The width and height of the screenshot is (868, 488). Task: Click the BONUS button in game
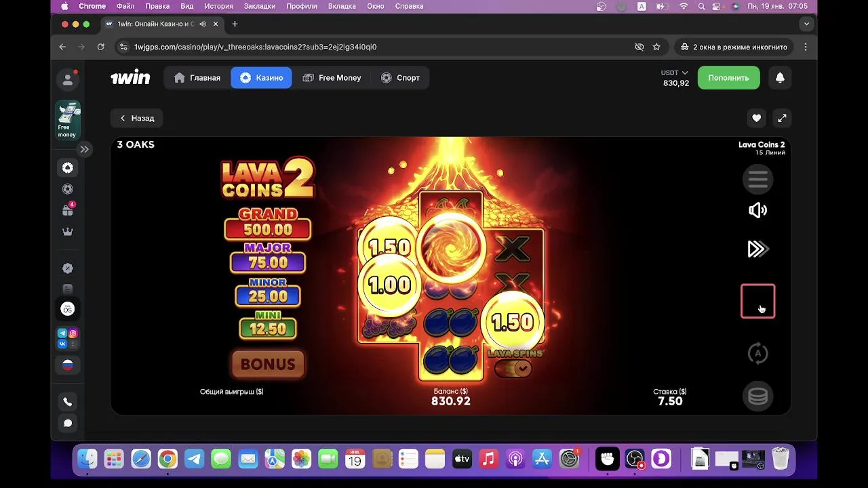click(x=268, y=364)
